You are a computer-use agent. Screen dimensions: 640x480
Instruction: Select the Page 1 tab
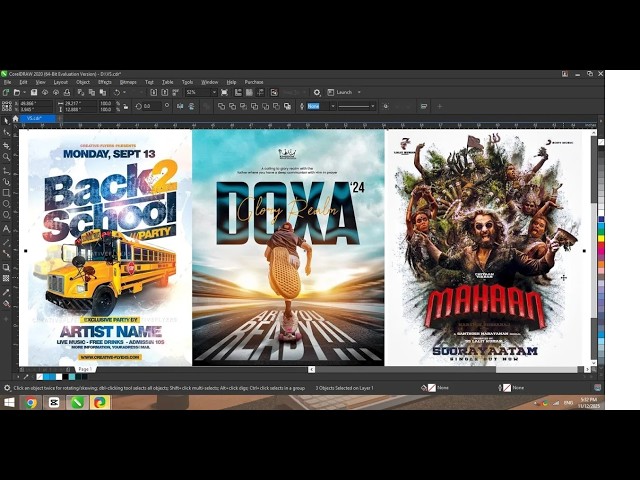click(x=85, y=369)
